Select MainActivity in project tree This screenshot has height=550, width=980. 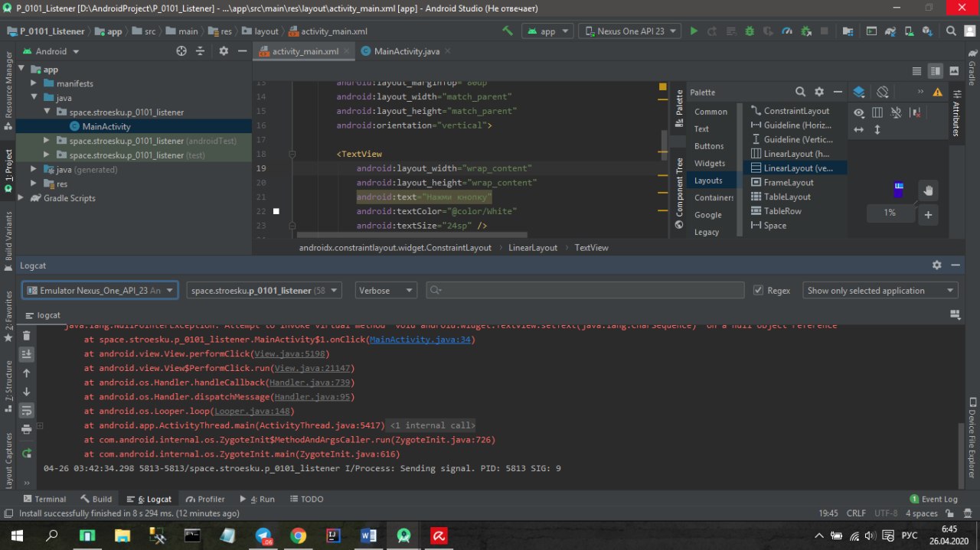[x=106, y=126]
